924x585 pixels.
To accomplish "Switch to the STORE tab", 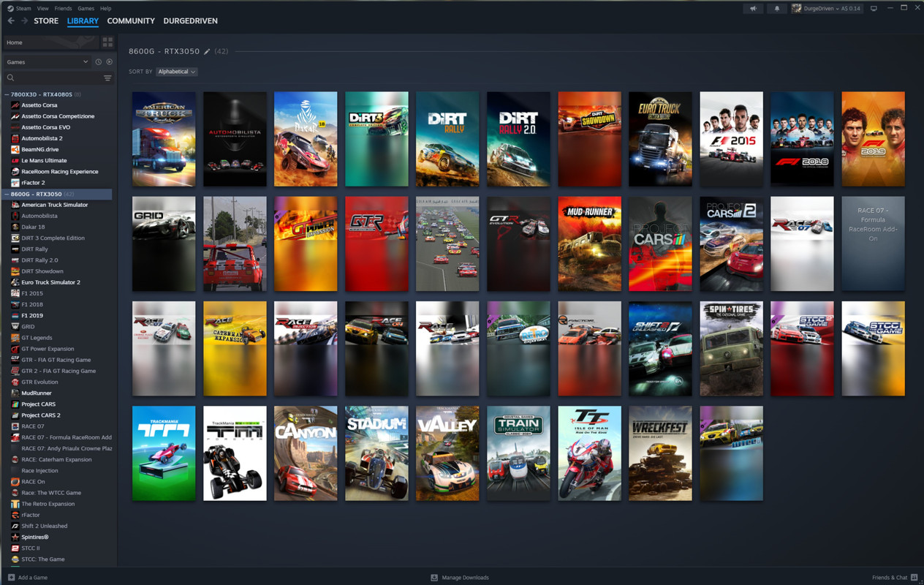I will coord(46,20).
